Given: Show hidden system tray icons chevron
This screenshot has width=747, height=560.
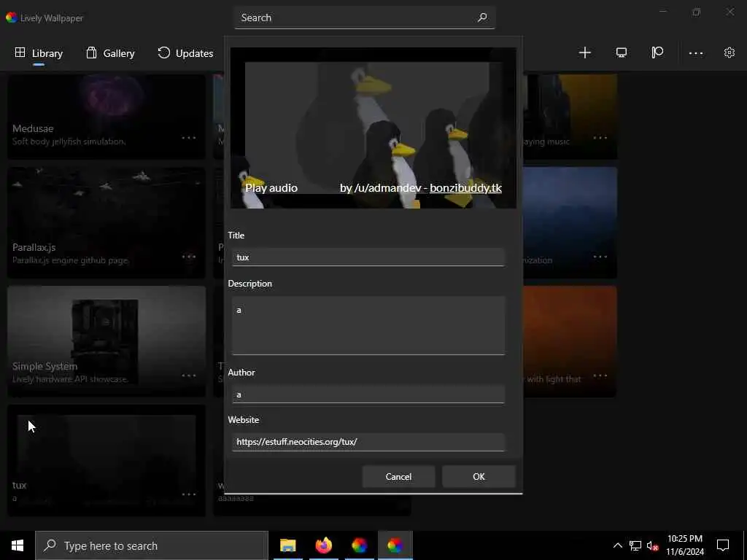Looking at the screenshot, I should pyautogui.click(x=617, y=545).
